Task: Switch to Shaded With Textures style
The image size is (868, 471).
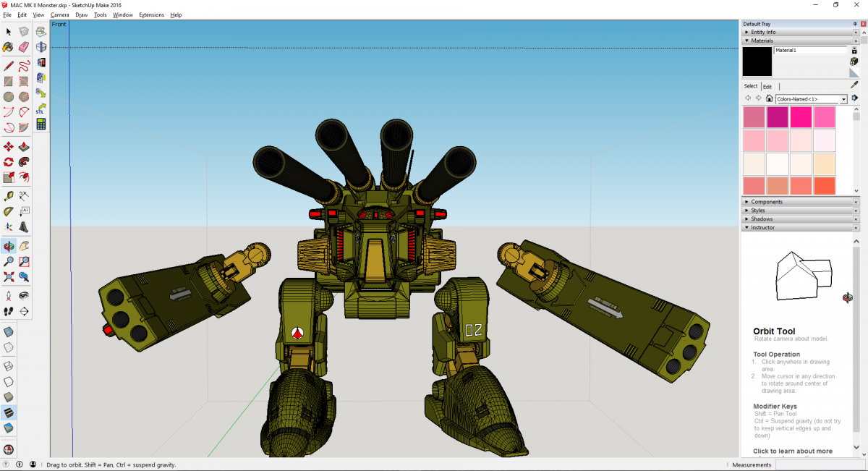Action: (9, 412)
